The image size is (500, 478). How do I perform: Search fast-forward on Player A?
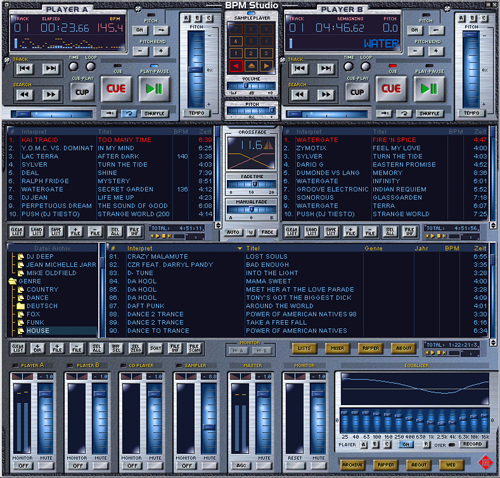tap(51, 95)
